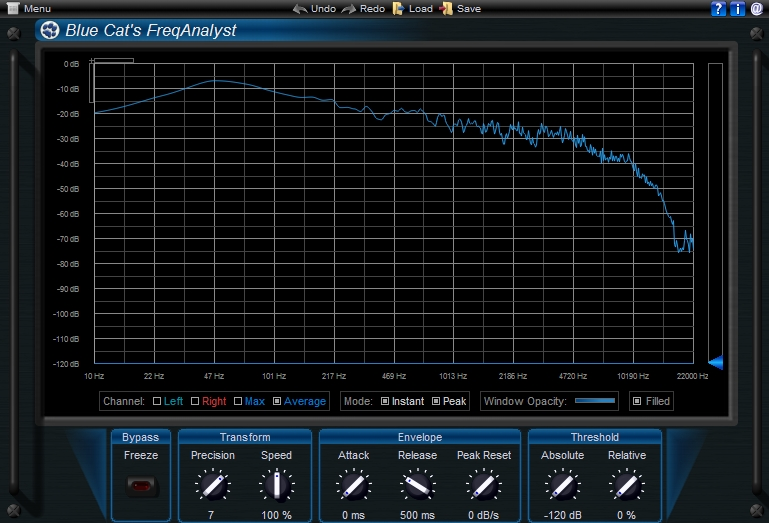Viewport: 769px width, 523px height.
Task: Click the Relative value 0 %
Action: click(x=626, y=515)
